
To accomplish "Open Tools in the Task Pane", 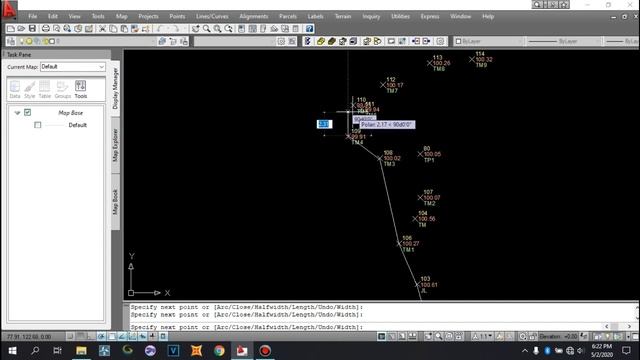I will [80, 89].
